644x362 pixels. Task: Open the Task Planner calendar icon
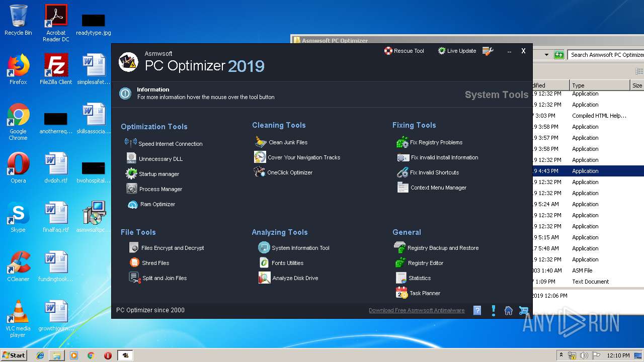401,293
